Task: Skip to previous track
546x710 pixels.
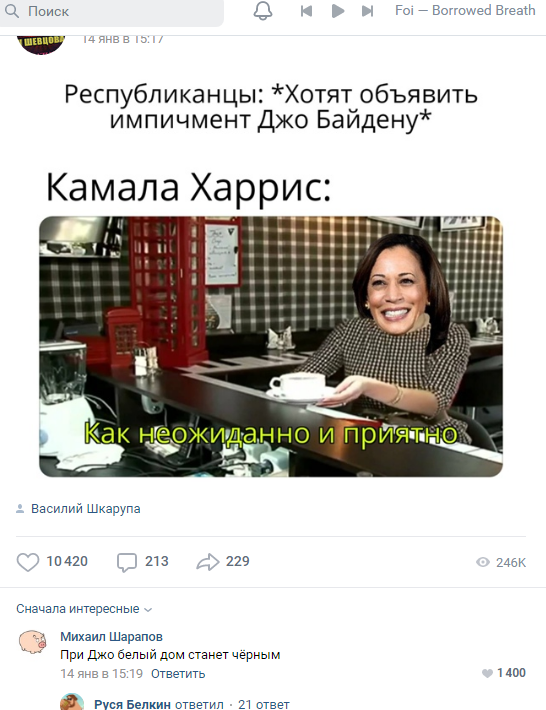Action: (x=307, y=11)
